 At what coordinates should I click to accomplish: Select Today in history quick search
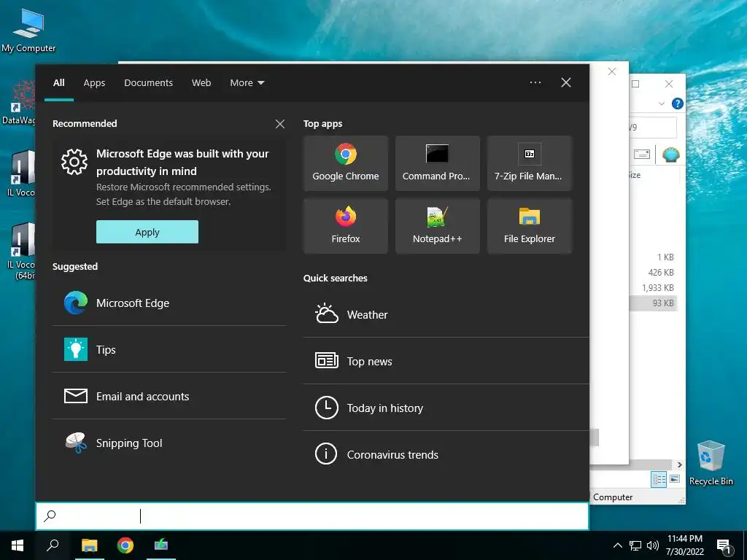coord(446,408)
